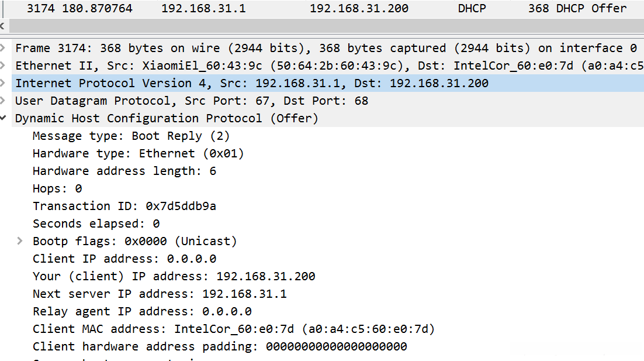Select the Hardware type Ethernet field
Viewport: 644px width, 361px height.
pyautogui.click(x=138, y=153)
